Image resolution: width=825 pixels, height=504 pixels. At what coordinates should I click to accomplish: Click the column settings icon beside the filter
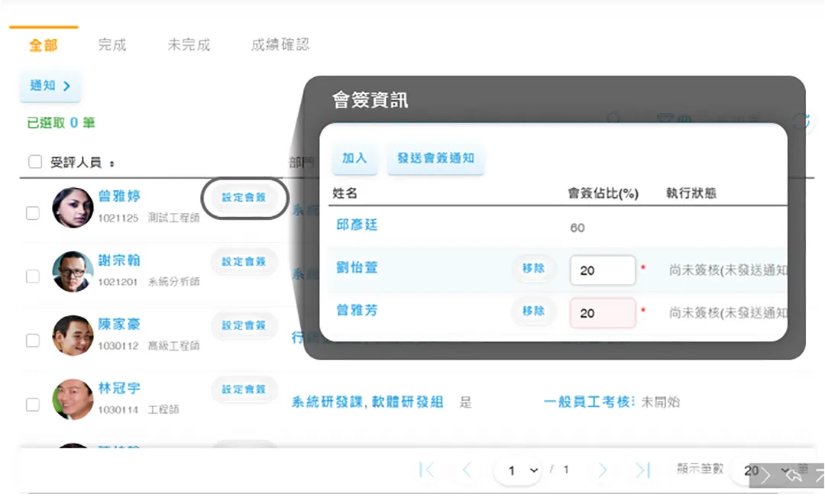point(686,118)
